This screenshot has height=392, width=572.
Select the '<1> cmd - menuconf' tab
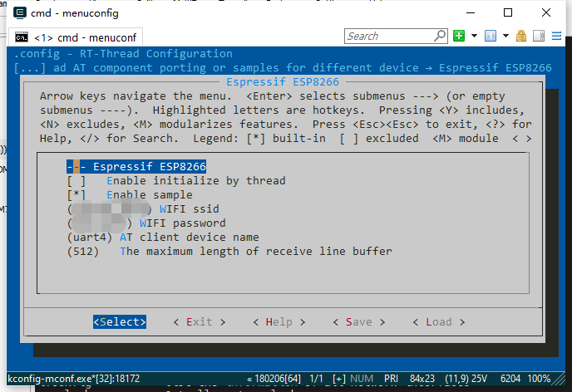[x=76, y=37]
